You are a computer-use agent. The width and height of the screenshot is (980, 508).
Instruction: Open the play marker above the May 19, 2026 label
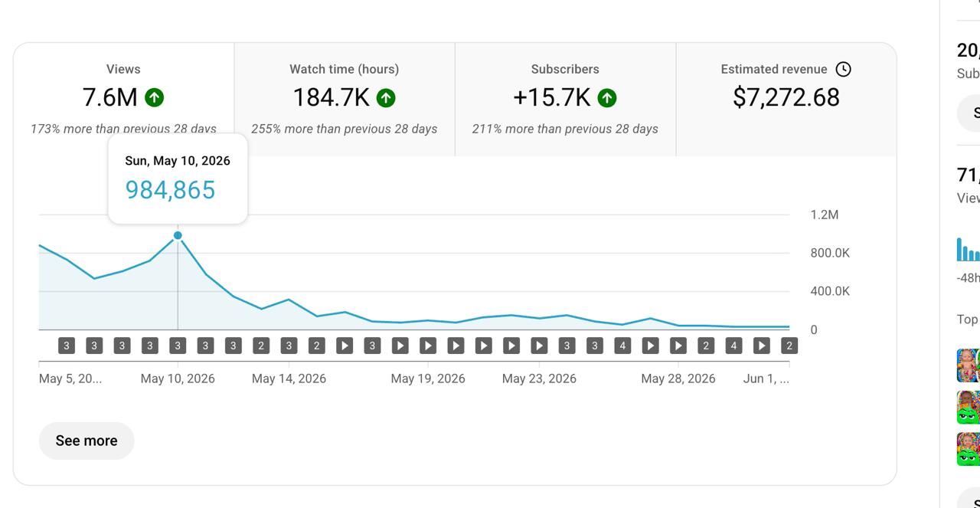(x=428, y=346)
